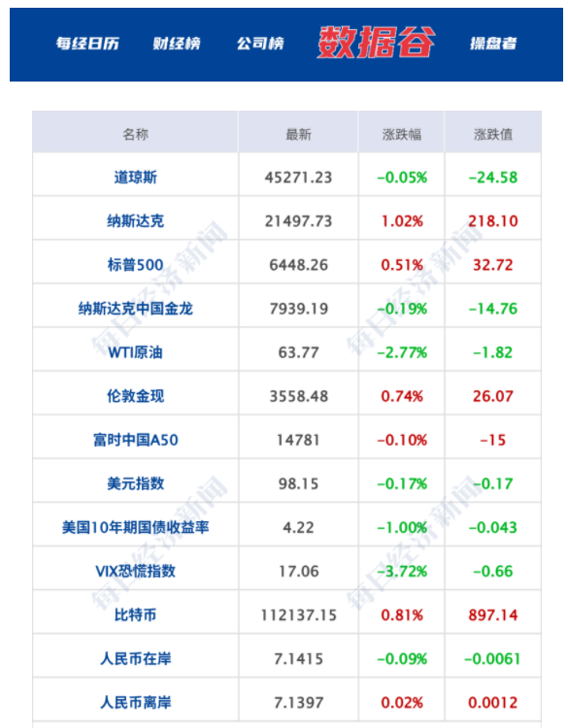This screenshot has height=728, width=568.
Task: Open the VIX恐慌指数 entry
Action: pyautogui.click(x=135, y=571)
